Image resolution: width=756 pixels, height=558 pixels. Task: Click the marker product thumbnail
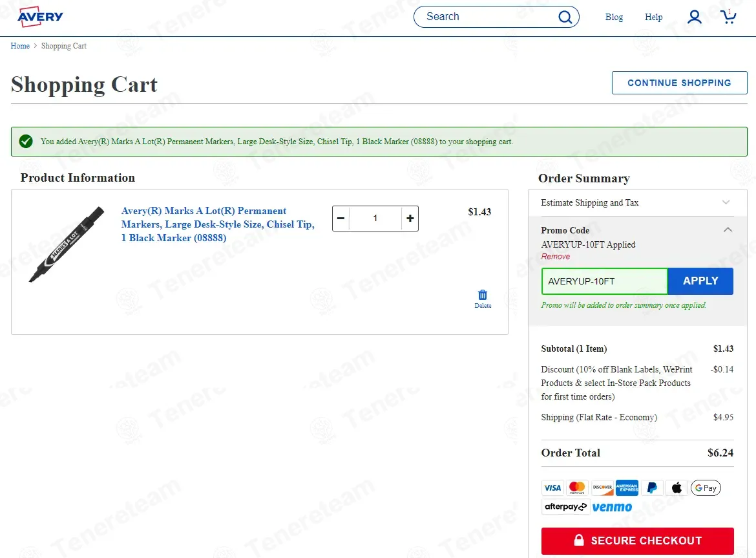pos(67,244)
